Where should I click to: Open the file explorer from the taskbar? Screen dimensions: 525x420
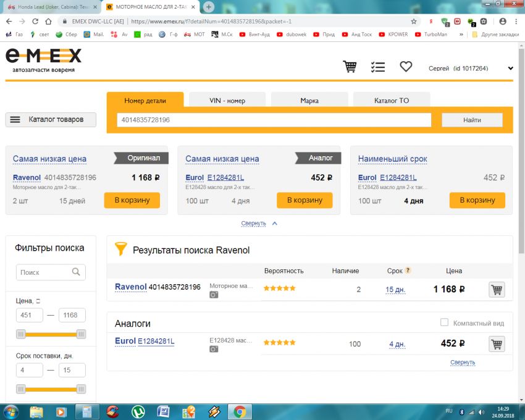click(x=36, y=411)
